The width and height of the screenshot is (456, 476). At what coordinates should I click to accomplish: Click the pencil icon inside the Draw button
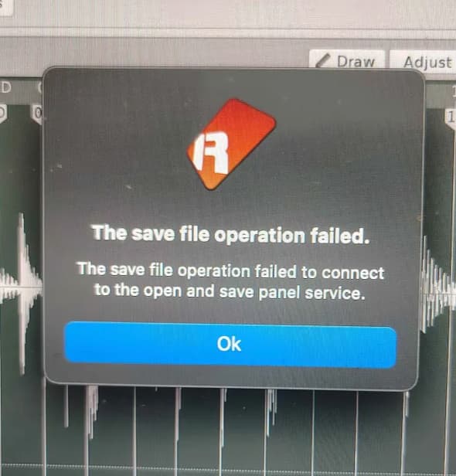323,60
